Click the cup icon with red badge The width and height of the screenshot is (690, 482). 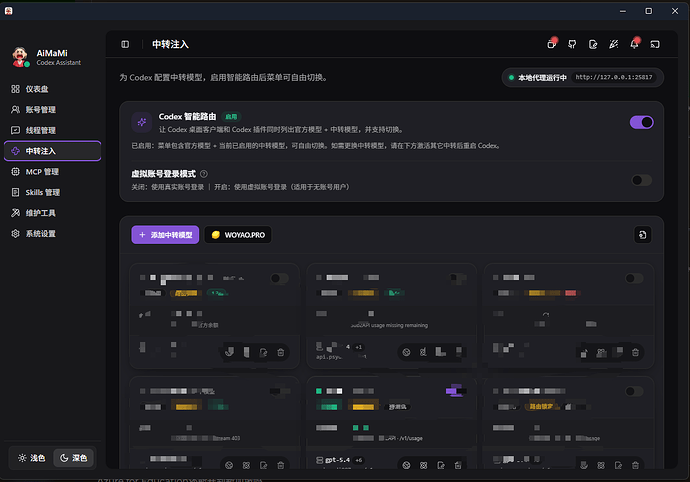coord(551,44)
